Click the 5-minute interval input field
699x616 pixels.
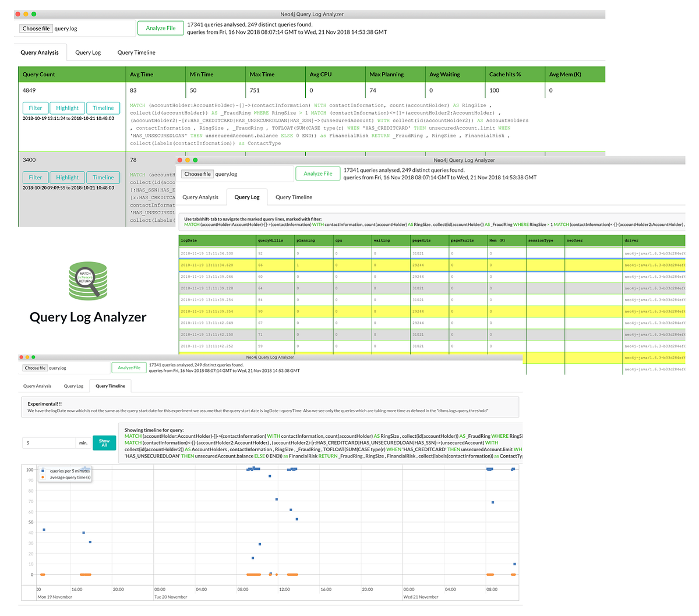click(47, 442)
